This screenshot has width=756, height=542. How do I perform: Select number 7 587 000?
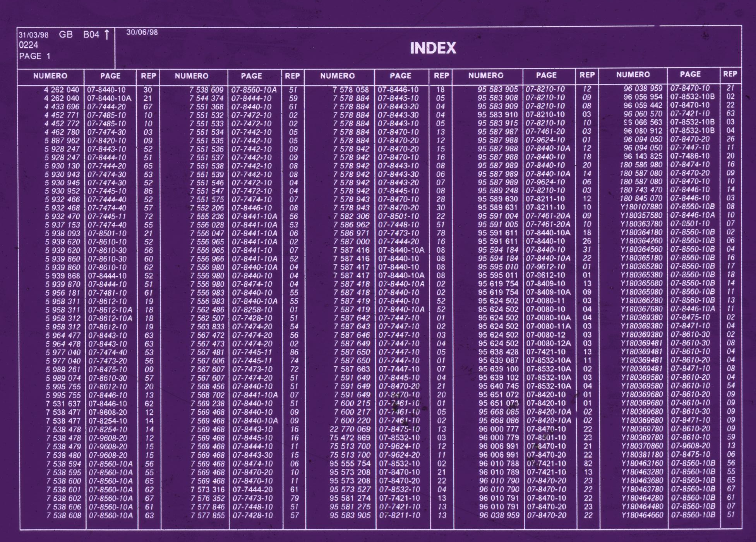click(x=351, y=241)
